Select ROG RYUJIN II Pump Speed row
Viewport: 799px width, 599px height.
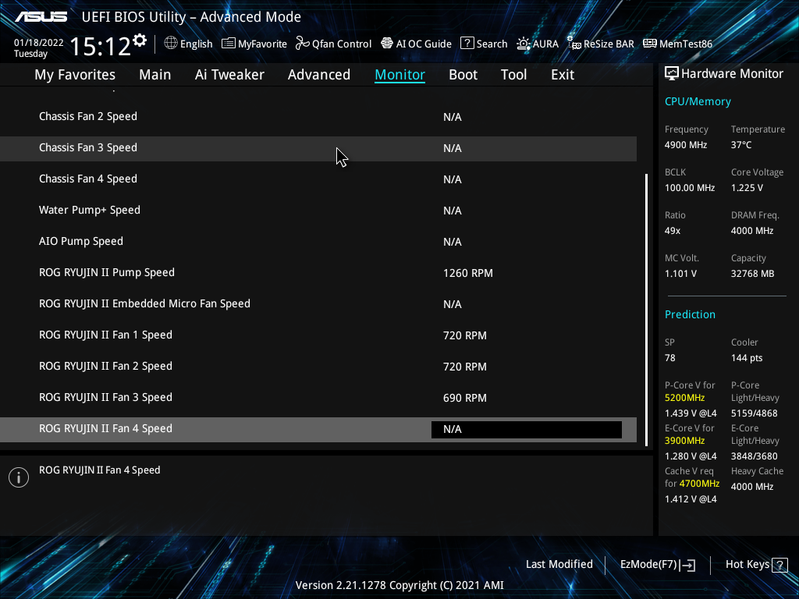click(x=318, y=273)
